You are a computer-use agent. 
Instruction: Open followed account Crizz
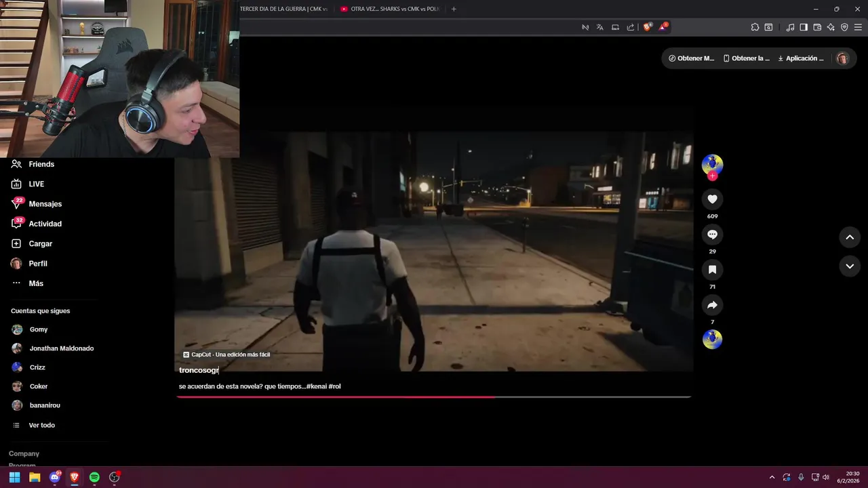(x=28, y=367)
